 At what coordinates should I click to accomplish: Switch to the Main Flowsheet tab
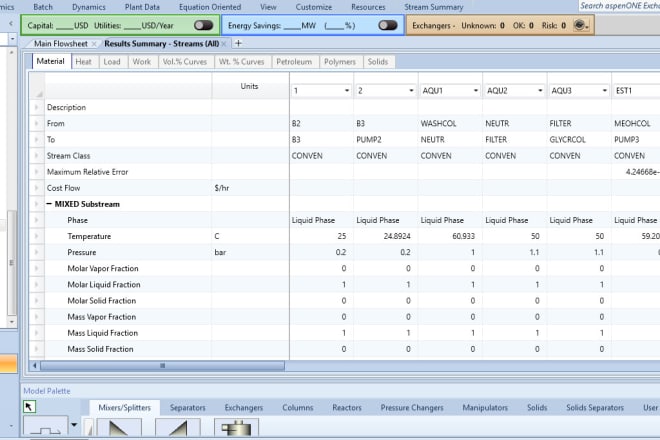[x=61, y=44]
